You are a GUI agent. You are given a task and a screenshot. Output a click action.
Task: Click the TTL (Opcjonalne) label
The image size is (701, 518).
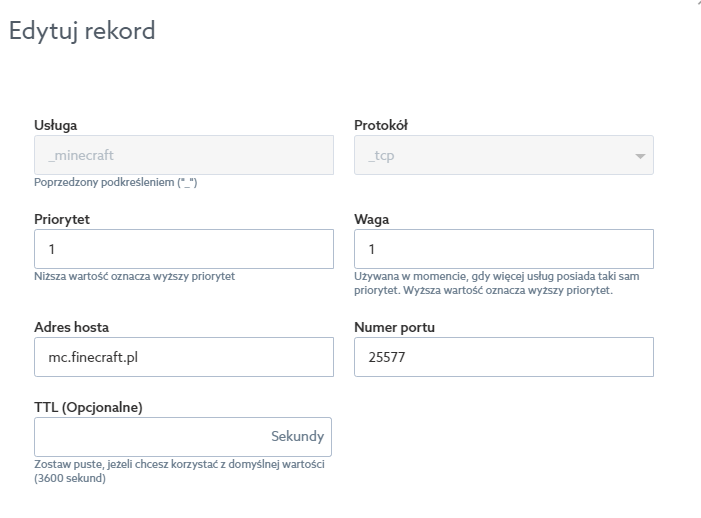[88, 407]
